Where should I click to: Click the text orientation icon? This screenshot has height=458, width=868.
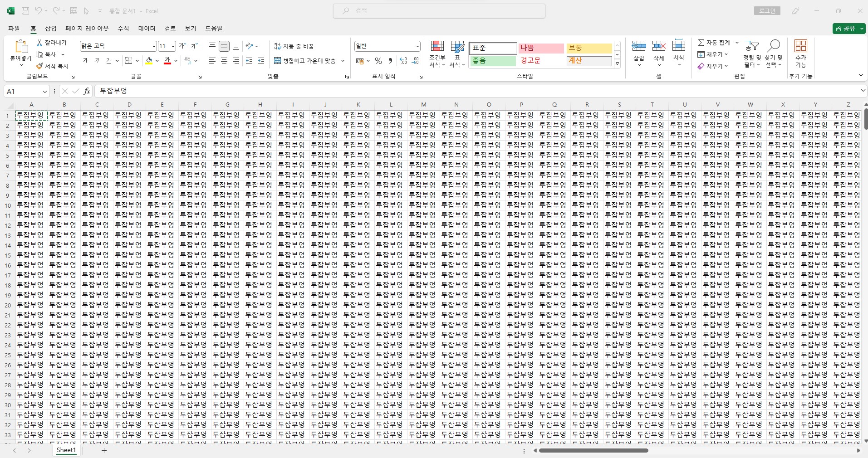pyautogui.click(x=249, y=46)
